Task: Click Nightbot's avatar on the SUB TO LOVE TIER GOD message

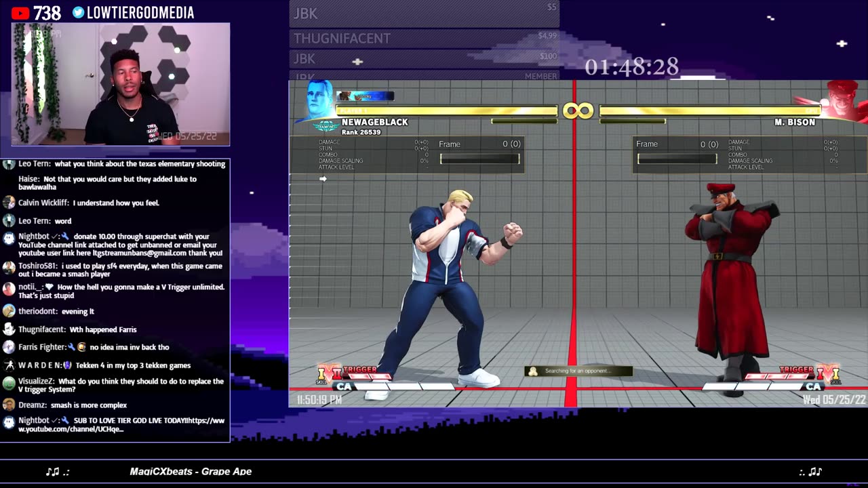Action: 9,422
